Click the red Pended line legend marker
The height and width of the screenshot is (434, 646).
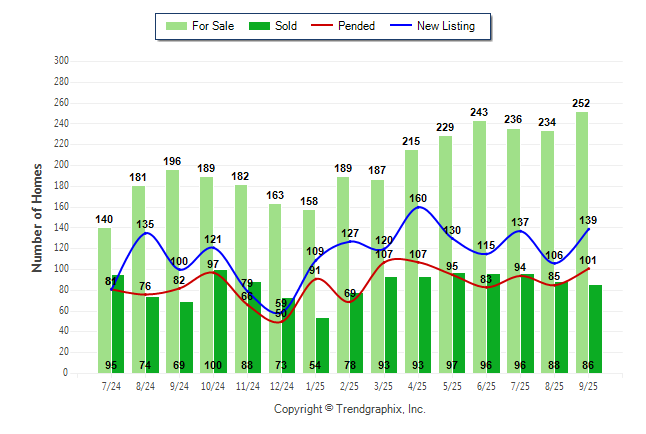click(320, 26)
